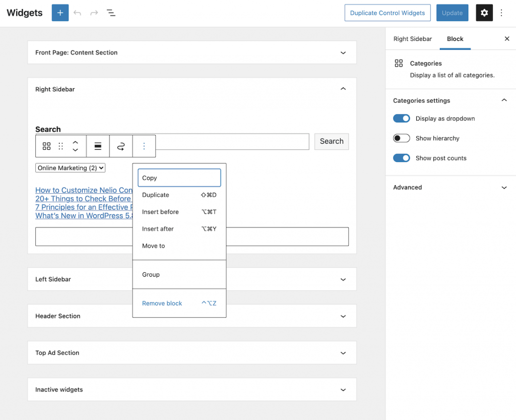
Task: Expand the Advanced settings panel
Action: pyautogui.click(x=450, y=187)
